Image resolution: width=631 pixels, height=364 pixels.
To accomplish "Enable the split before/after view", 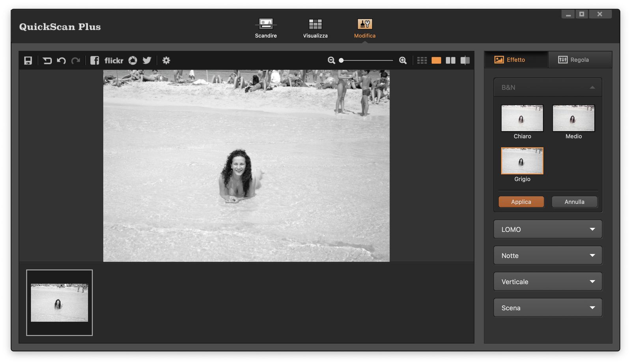I will point(465,60).
